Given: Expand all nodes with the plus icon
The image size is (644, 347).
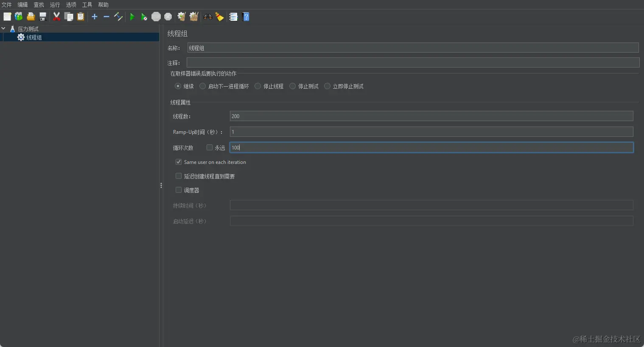Looking at the screenshot, I should [95, 17].
